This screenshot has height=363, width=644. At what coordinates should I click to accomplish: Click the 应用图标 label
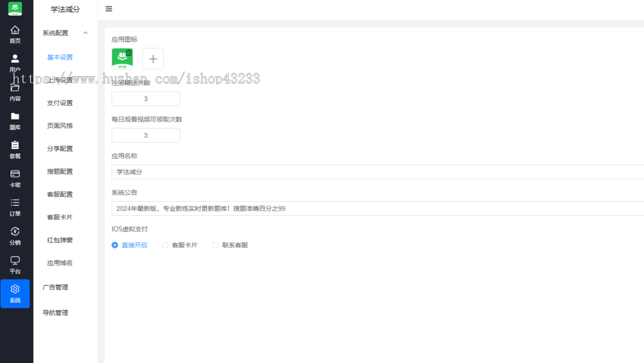[125, 40]
